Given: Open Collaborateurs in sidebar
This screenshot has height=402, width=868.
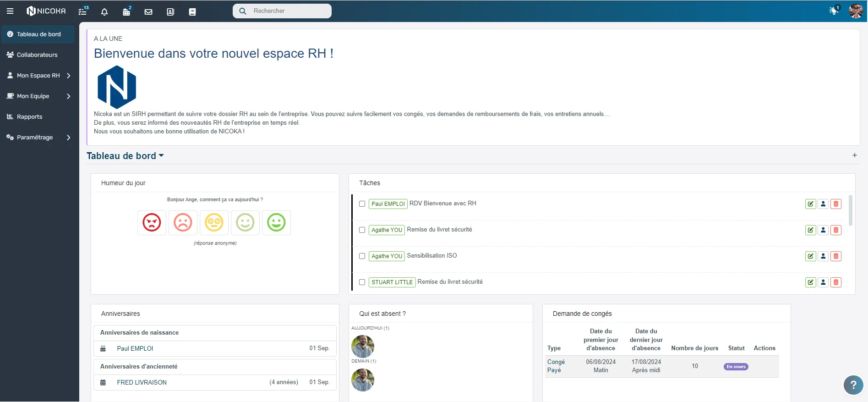Looking at the screenshot, I should pyautogui.click(x=38, y=55).
